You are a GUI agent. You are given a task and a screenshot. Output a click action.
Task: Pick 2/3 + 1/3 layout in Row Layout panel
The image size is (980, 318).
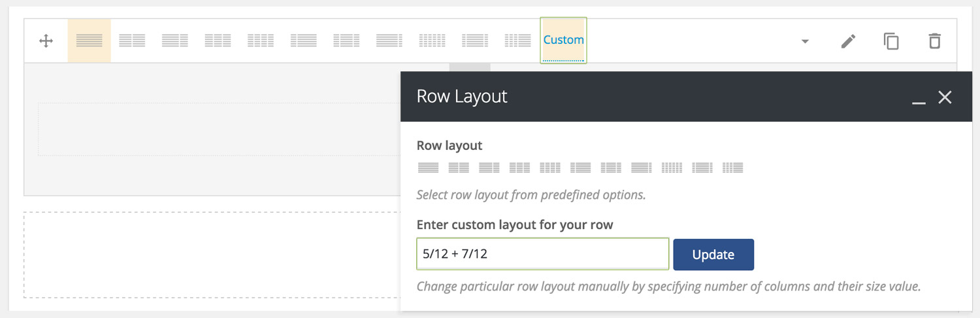489,168
